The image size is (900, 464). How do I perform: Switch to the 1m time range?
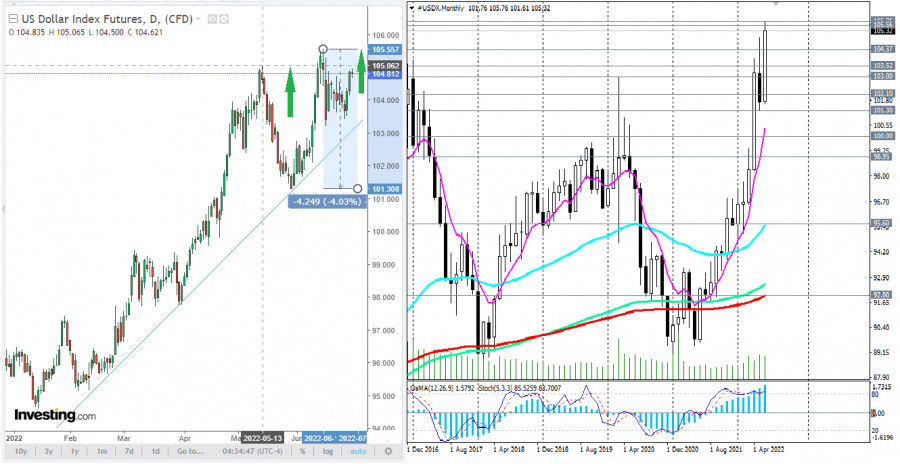click(x=102, y=451)
